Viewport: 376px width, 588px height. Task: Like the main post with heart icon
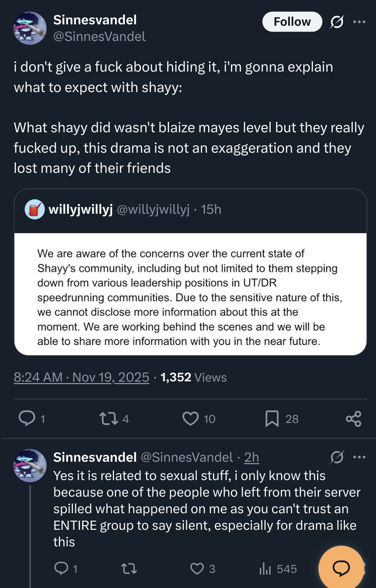(x=190, y=419)
